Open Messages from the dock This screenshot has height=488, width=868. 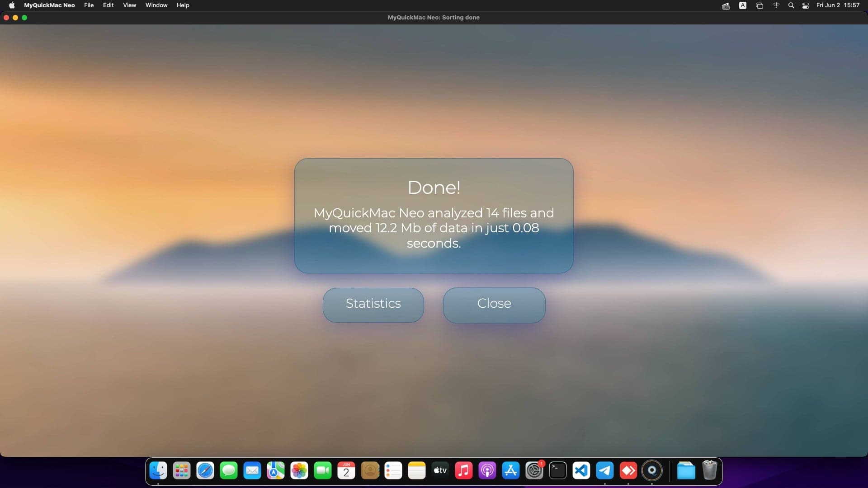click(x=229, y=471)
